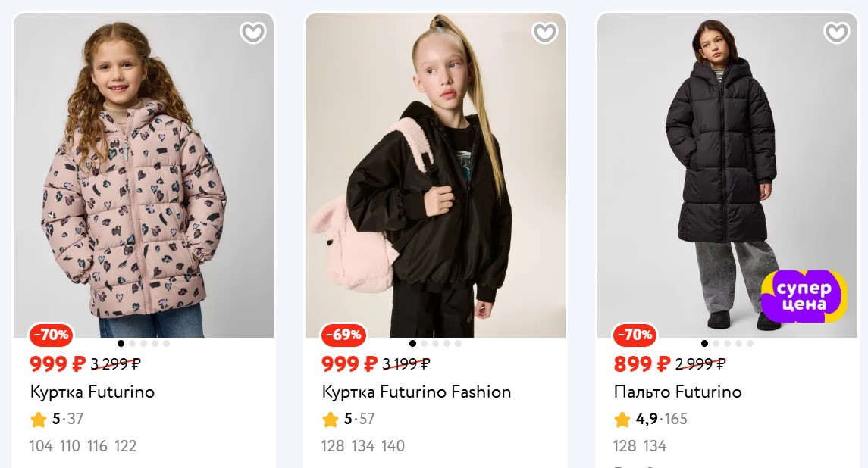This screenshot has height=468, width=868.
Task: Click heart icon on black coat card
Action: tap(836, 33)
